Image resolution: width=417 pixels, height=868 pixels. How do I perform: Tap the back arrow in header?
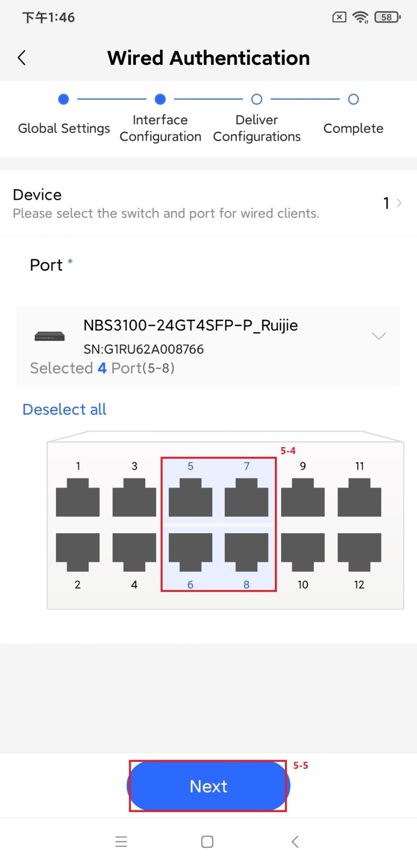coord(22,58)
